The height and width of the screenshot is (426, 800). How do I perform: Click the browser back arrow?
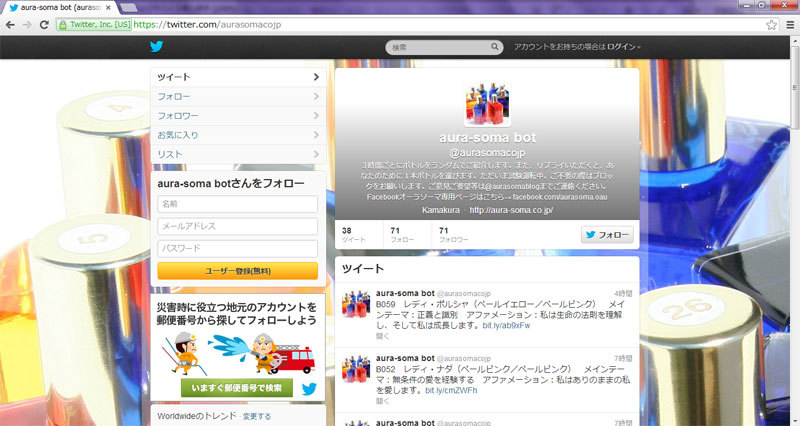pos(10,24)
